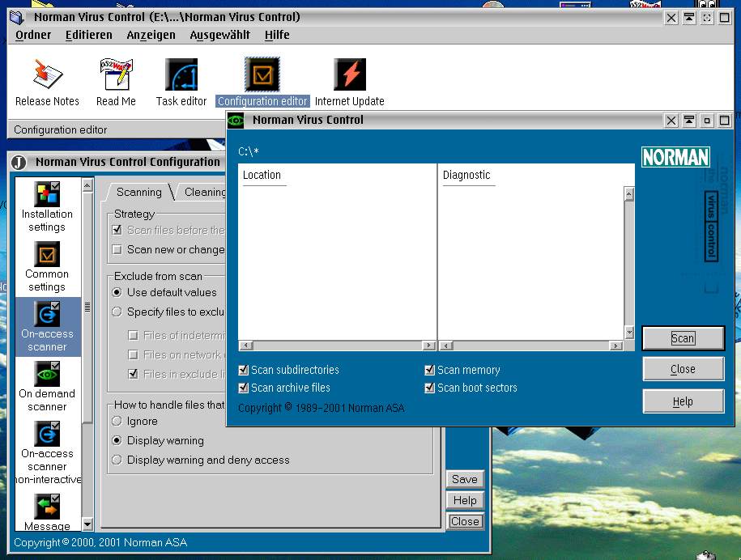Click sidebar scrollbar up arrow
Image resolution: width=741 pixels, height=560 pixels.
87,185
